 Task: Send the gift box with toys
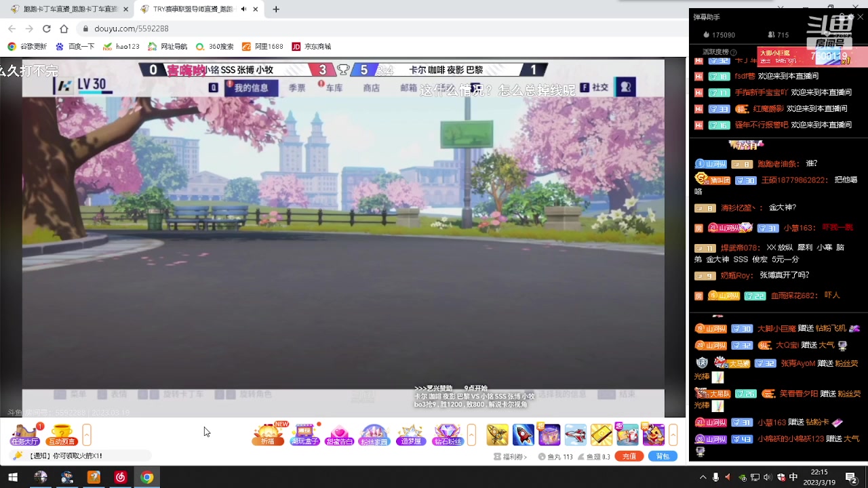pos(627,434)
